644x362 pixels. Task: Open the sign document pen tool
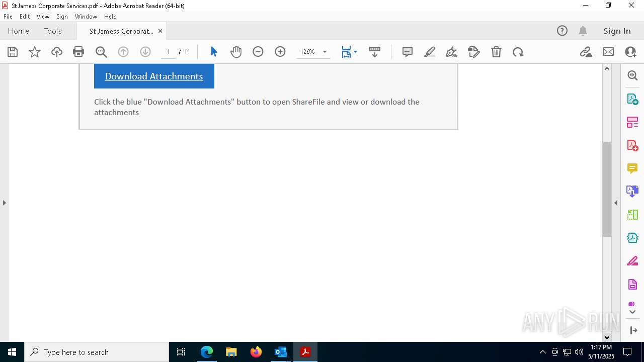tap(452, 52)
